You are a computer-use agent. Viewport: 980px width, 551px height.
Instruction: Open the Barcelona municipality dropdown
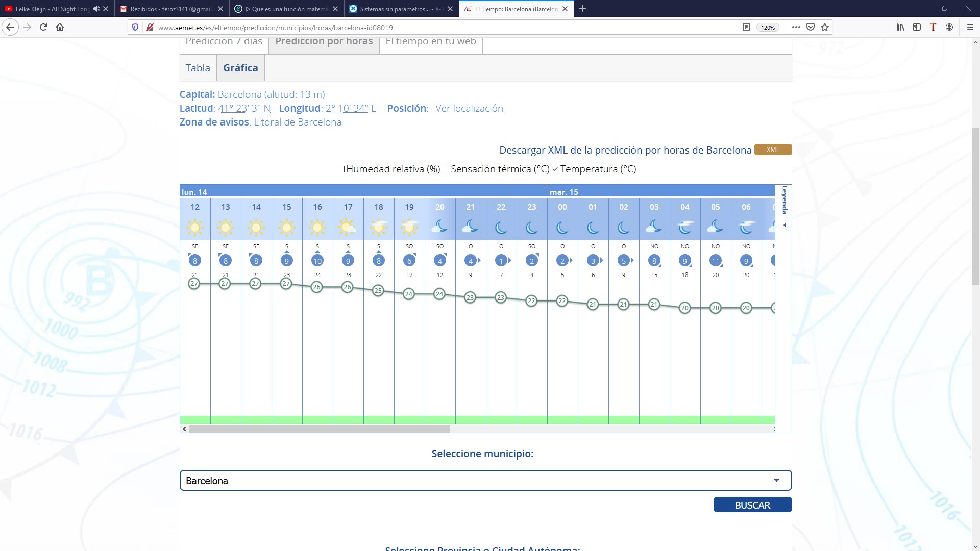(485, 481)
